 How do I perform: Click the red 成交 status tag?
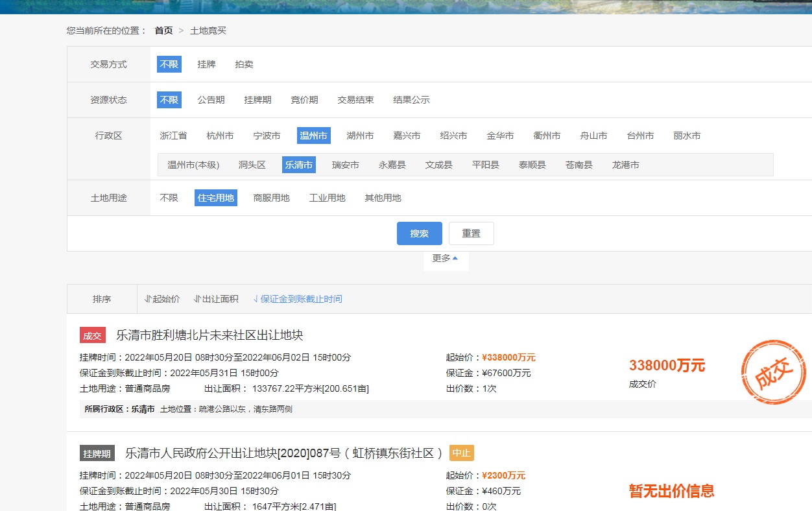(x=92, y=335)
